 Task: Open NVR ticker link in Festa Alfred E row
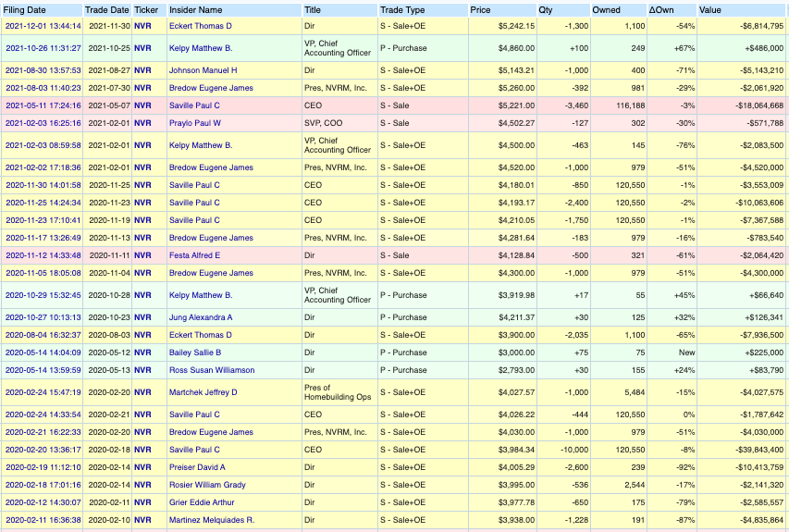coord(142,255)
